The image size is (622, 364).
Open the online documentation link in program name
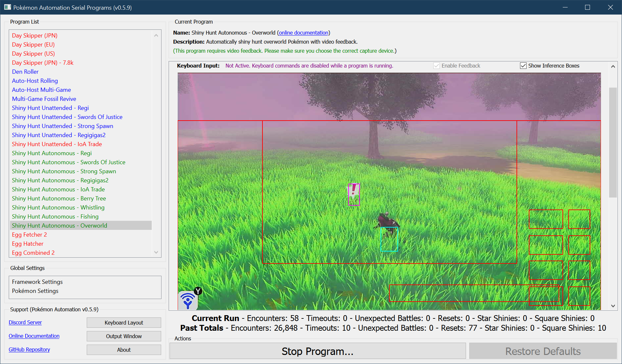[x=303, y=33]
